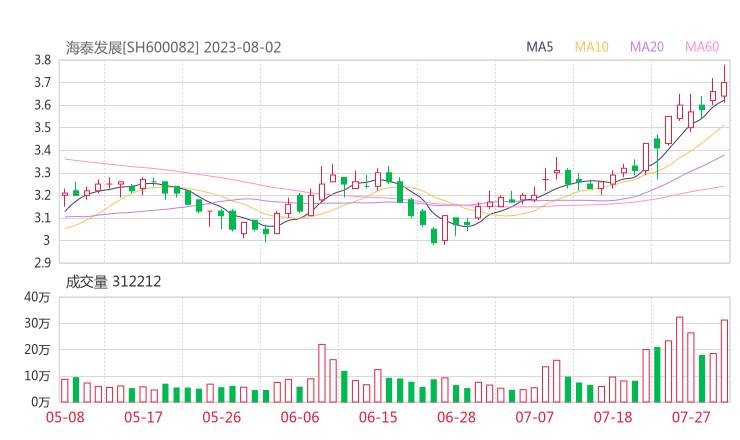Click the MA5 legend label
740x440 pixels.
539,47
